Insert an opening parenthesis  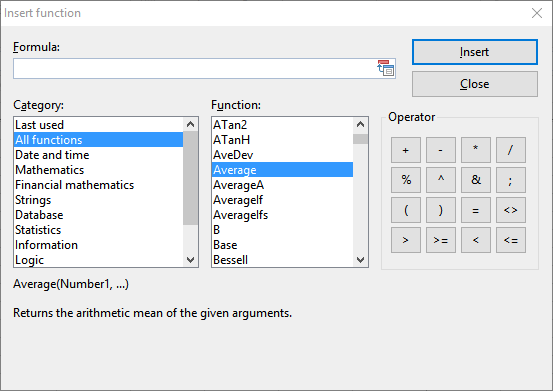click(x=406, y=210)
